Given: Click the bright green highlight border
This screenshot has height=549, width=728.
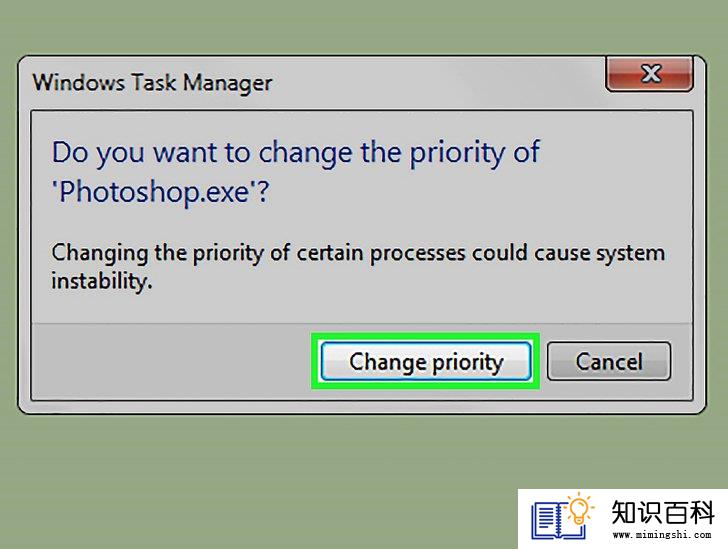Looking at the screenshot, I should tap(425, 335).
